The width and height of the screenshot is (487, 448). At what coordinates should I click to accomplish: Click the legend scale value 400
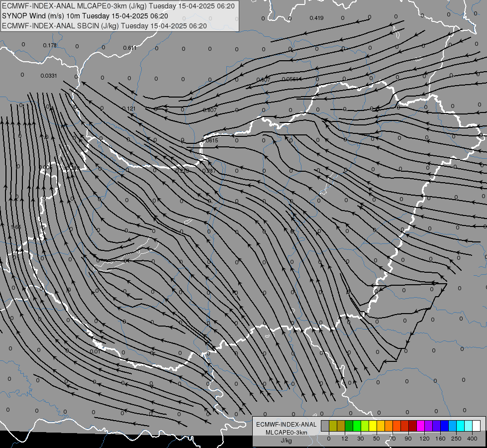(x=472, y=439)
